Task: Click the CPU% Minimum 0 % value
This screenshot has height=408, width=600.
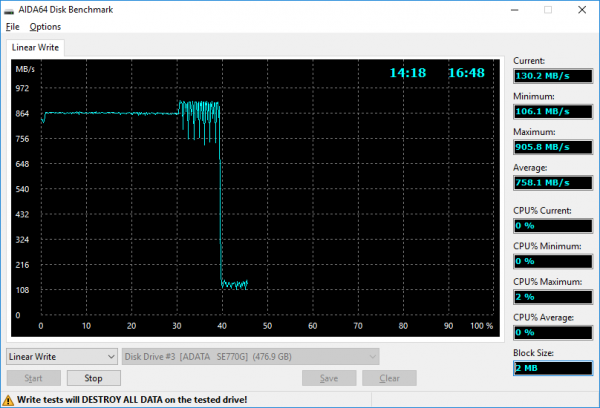Action: tap(553, 261)
